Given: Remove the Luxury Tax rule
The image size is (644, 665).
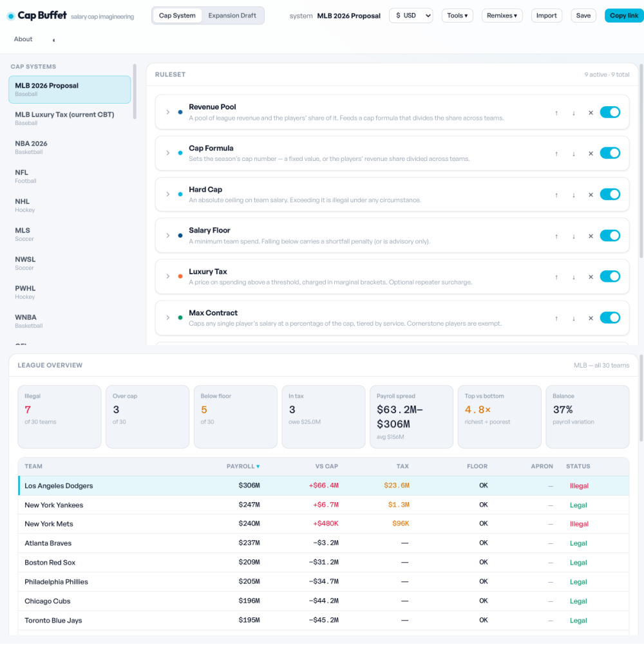Looking at the screenshot, I should pyautogui.click(x=591, y=277).
